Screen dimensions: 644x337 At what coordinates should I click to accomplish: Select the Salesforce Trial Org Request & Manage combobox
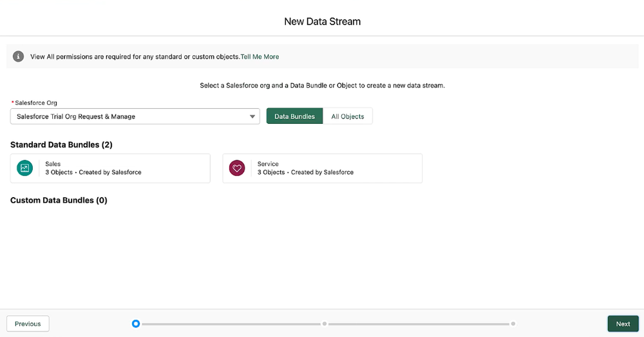(135, 116)
